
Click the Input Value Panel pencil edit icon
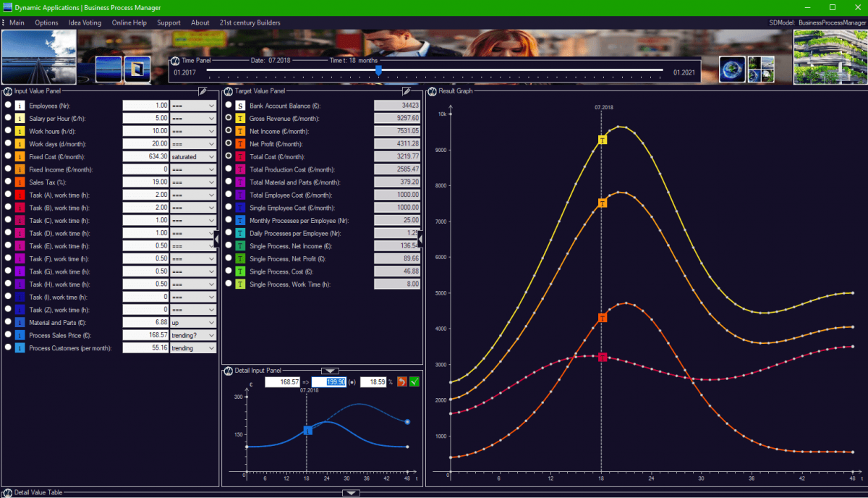click(x=203, y=91)
